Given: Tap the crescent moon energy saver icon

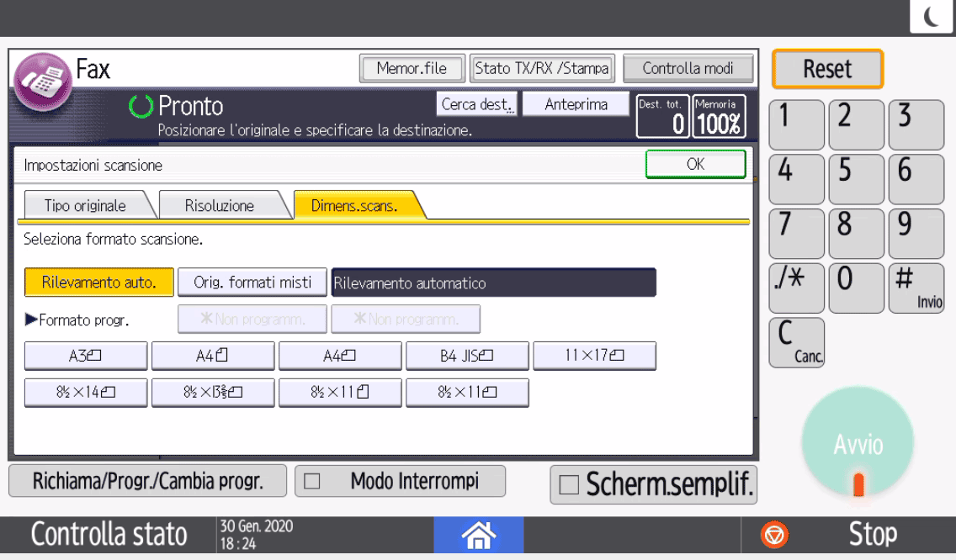Looking at the screenshot, I should 932,16.
